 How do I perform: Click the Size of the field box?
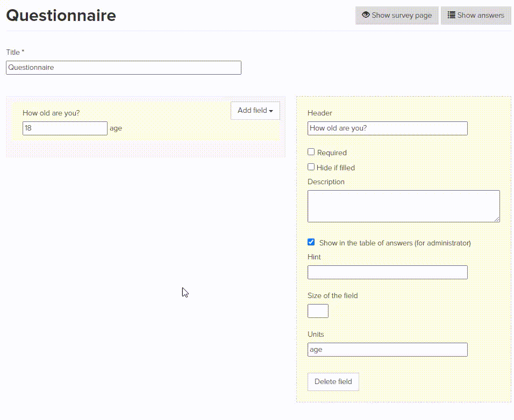click(318, 311)
